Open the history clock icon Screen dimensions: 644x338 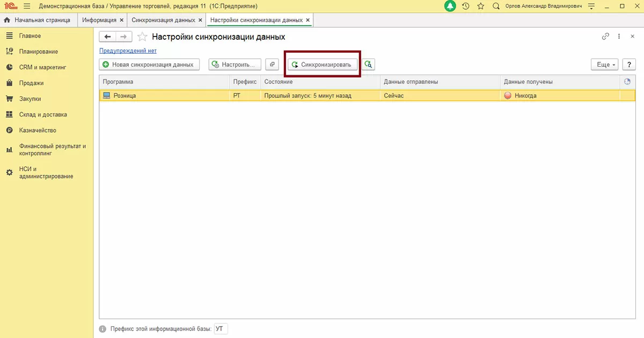[x=465, y=6]
